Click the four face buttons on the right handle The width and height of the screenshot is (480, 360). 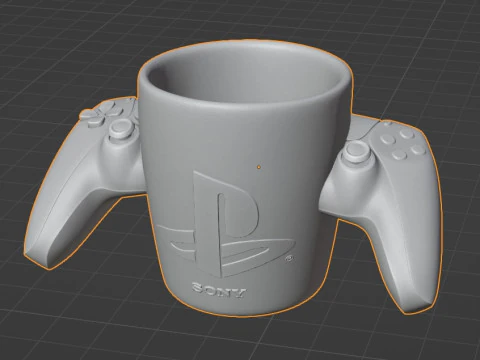[404, 144]
